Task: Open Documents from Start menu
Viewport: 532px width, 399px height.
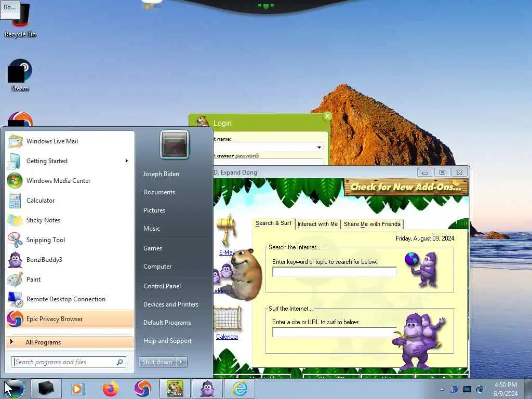Action: coord(159,192)
